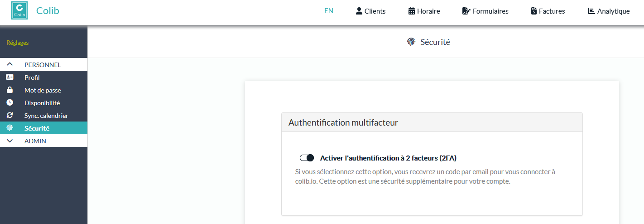The width and height of the screenshot is (644, 224).
Task: Click the PERSONNEL section label
Action: (43, 65)
